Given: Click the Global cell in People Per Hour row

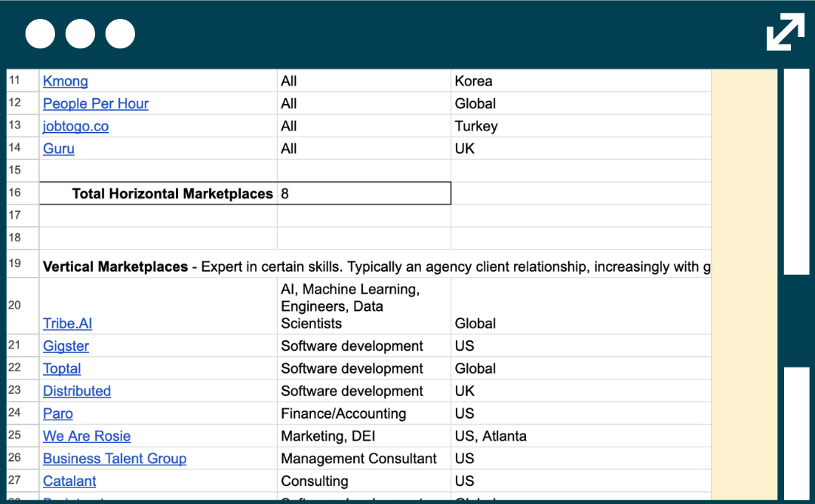Looking at the screenshot, I should click(x=580, y=103).
